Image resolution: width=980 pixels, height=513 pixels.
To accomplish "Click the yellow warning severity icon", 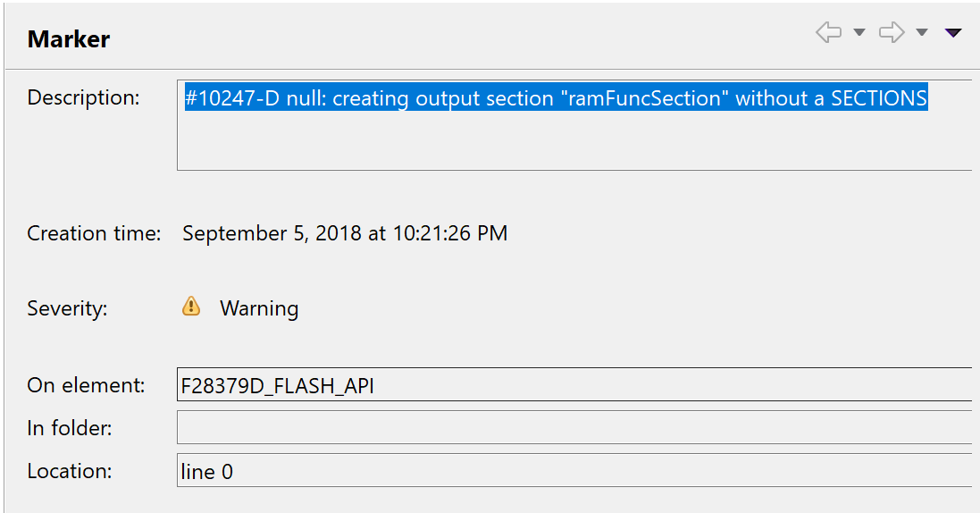I will point(191,307).
